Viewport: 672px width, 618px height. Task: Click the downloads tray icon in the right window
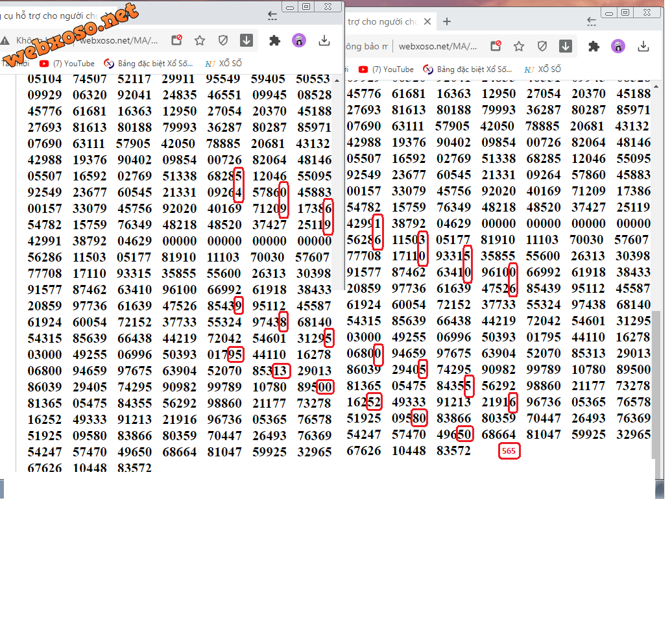pyautogui.click(x=643, y=46)
